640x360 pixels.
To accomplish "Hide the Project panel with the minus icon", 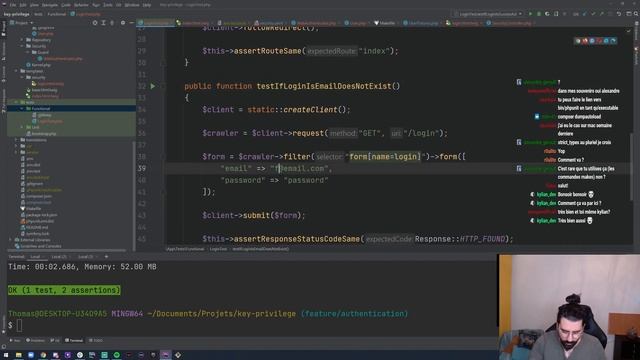I will click(x=131, y=23).
